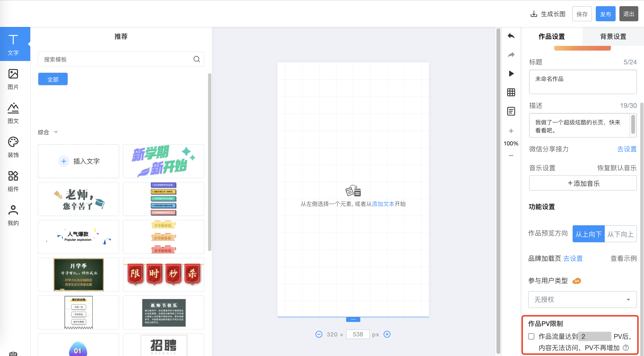Increase canvas height with circled plus
This screenshot has height=356, width=644.
click(x=387, y=334)
